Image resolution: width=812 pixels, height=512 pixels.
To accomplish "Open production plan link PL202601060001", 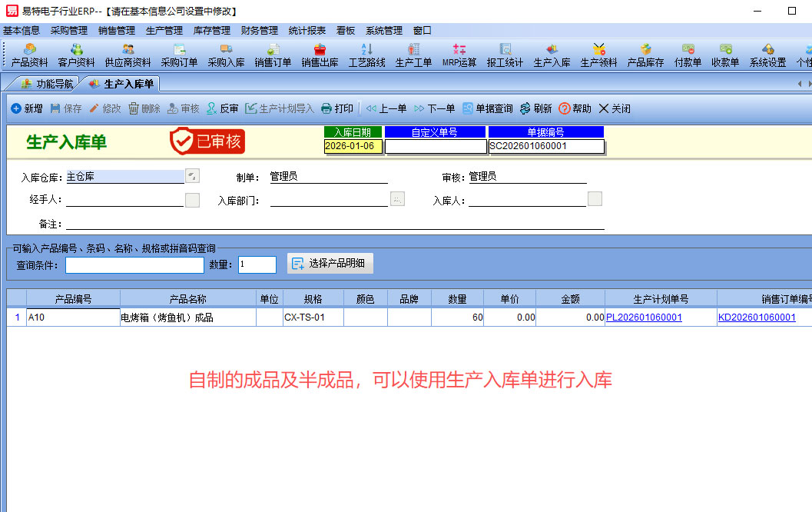I will click(x=644, y=318).
